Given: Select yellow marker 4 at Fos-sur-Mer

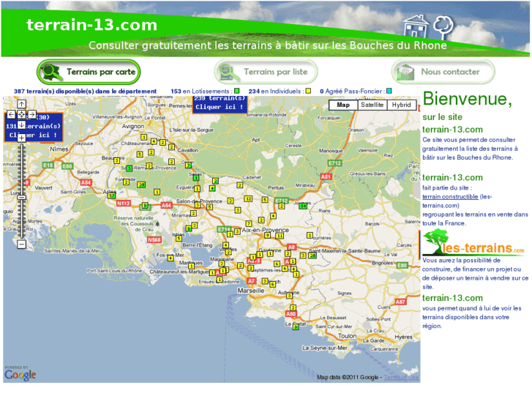Looking at the screenshot, I should click(x=171, y=258).
